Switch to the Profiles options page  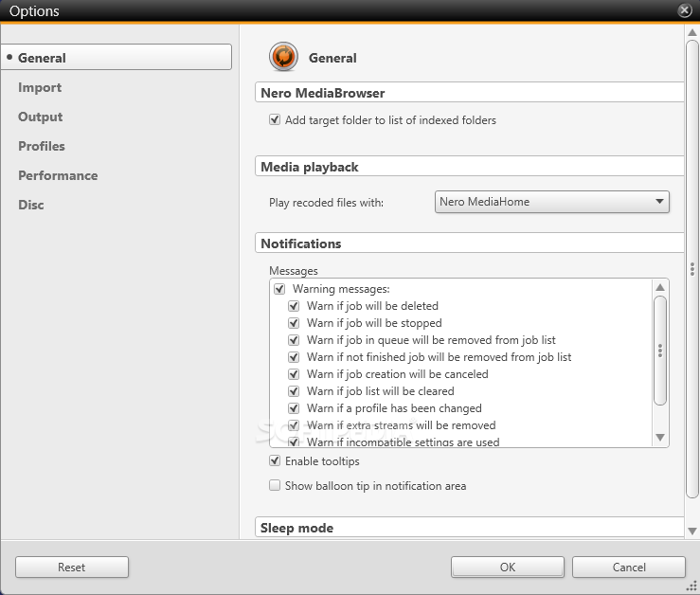42,146
